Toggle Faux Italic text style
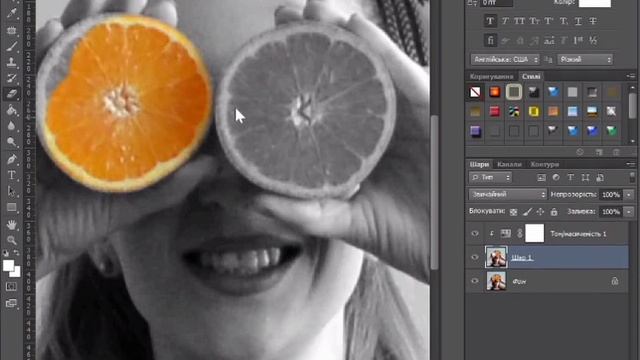 pos(505,21)
